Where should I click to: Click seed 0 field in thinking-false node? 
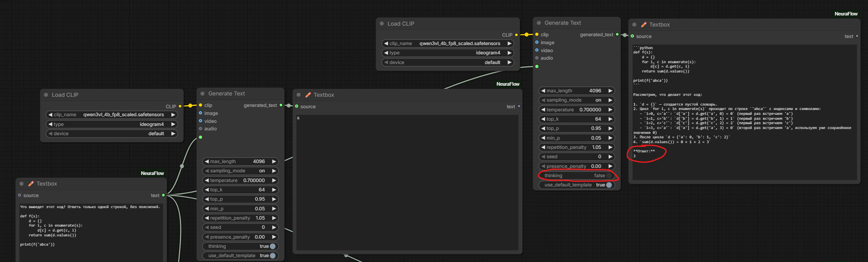pyautogui.click(x=576, y=156)
